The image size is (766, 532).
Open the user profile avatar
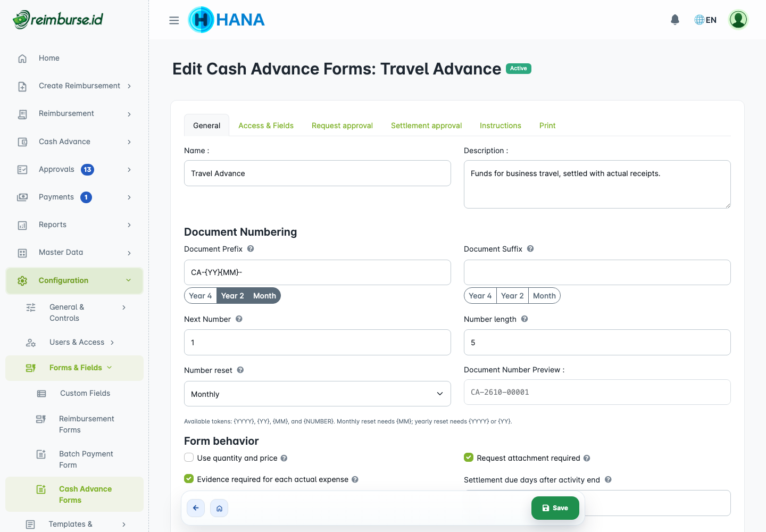[738, 20]
